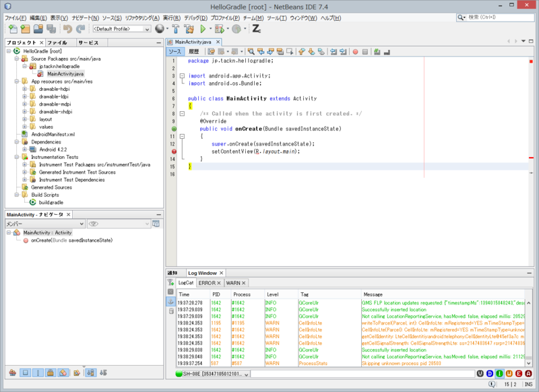Start macro recording with red circle icon
Image resolution: width=539 pixels, height=392 pixels.
coord(356,52)
